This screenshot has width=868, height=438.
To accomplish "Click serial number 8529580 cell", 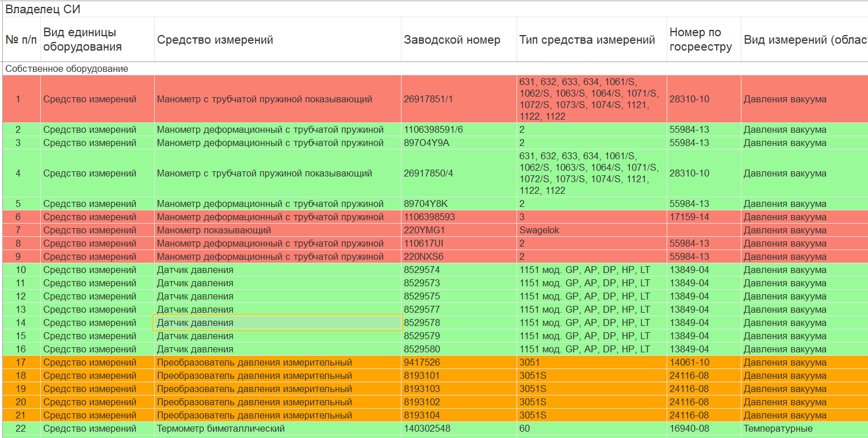I will tap(422, 349).
